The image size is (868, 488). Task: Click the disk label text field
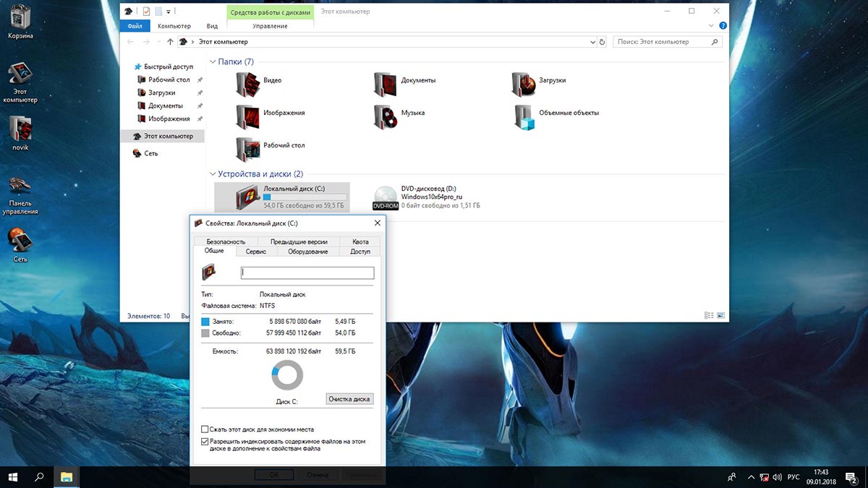click(x=307, y=273)
